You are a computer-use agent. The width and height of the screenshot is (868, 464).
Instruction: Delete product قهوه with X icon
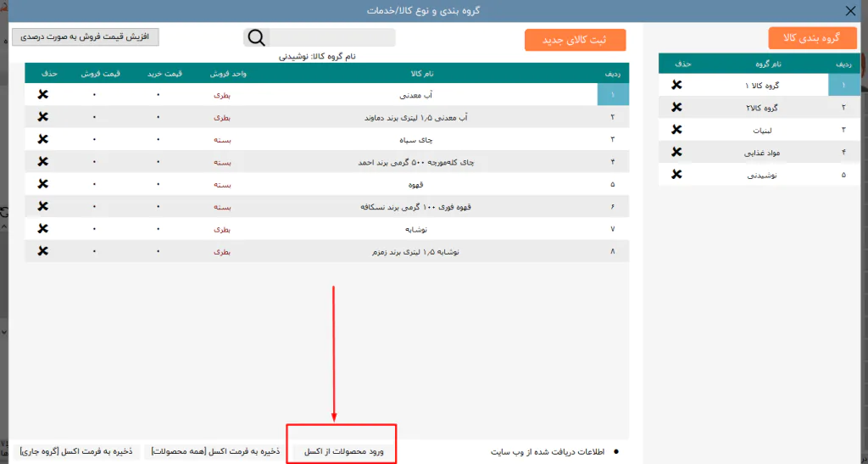coord(42,184)
